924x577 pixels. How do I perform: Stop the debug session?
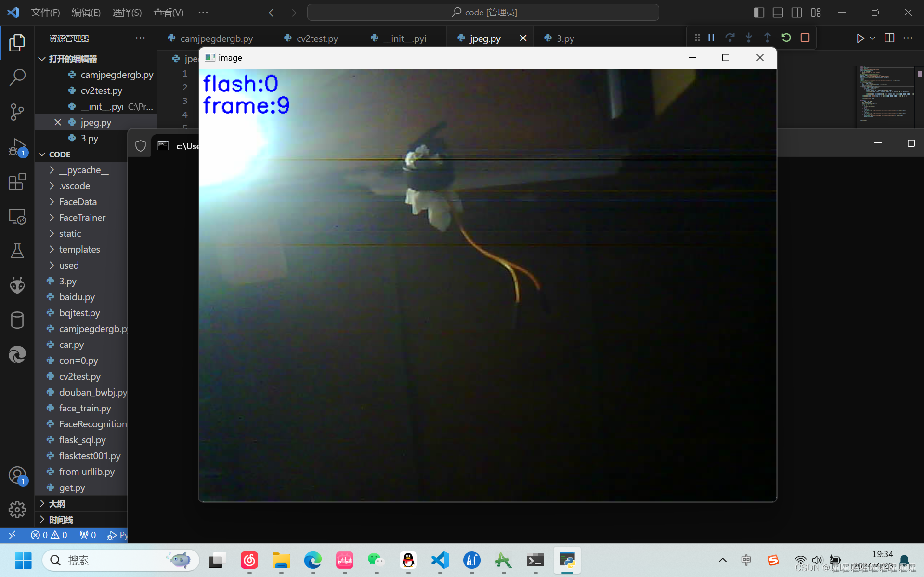tap(805, 38)
